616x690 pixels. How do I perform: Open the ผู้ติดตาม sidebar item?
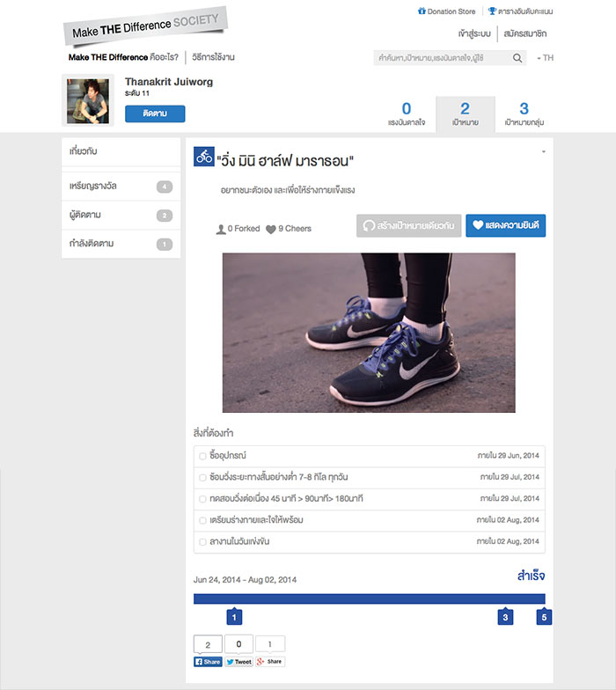[121, 215]
